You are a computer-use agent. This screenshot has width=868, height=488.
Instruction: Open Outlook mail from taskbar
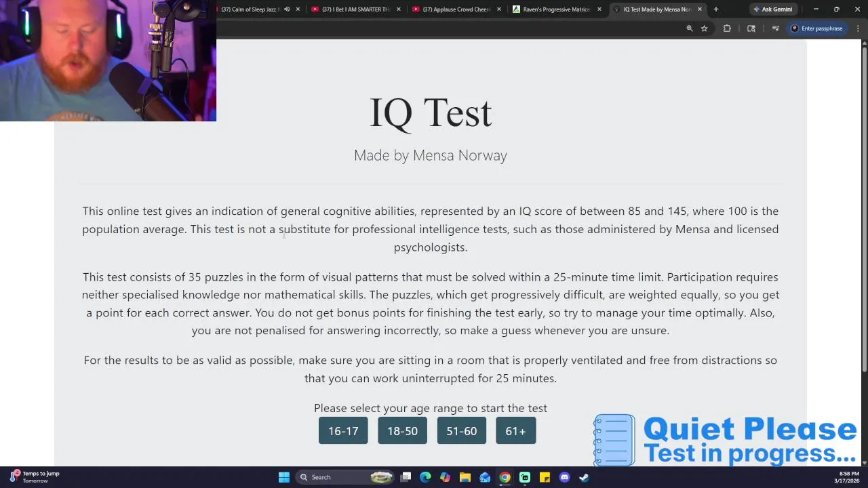485,477
